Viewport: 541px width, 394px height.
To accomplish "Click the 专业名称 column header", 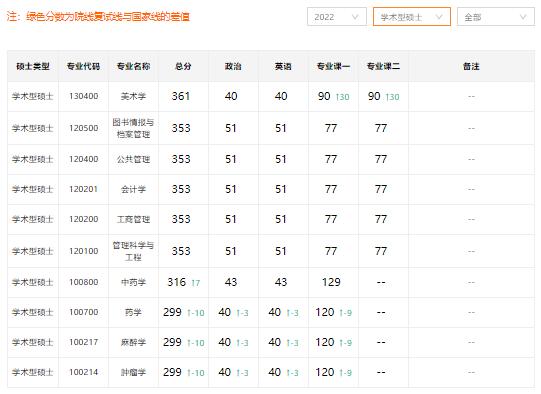I will 133,66.
